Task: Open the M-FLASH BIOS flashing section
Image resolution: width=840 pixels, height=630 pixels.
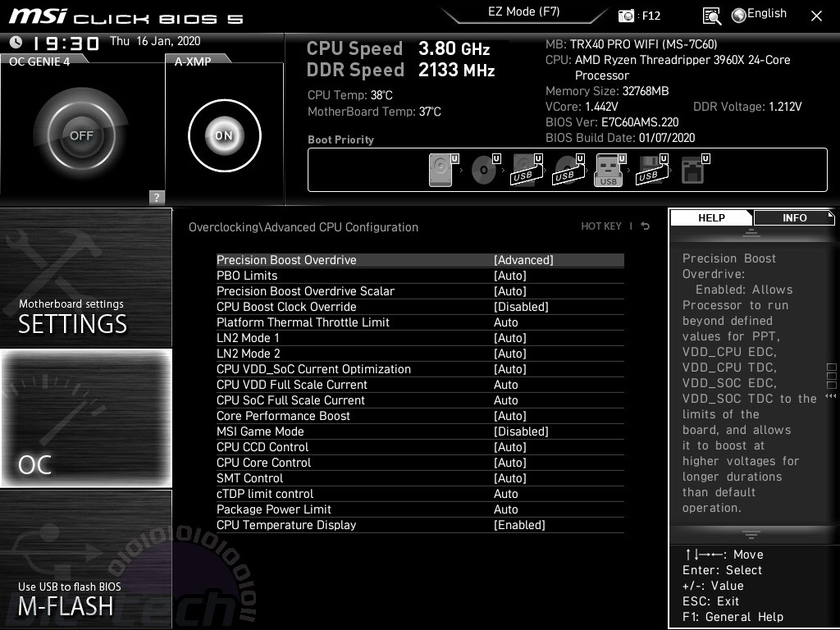Action: (x=85, y=559)
